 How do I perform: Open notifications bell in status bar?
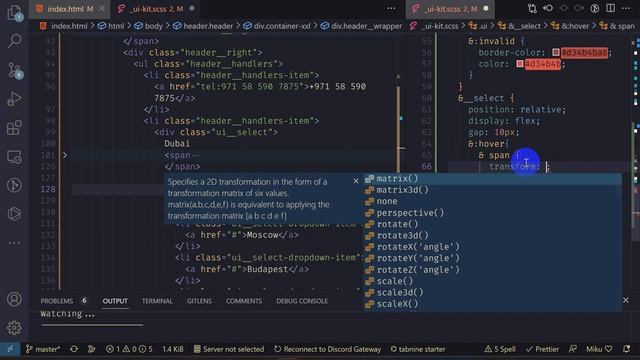point(627,349)
